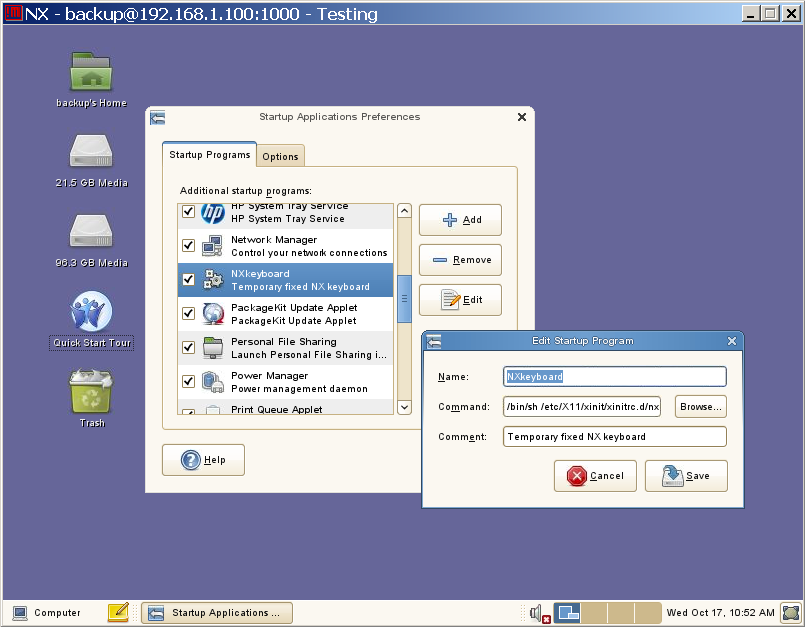Click the HP logo icon in startup list
The image size is (805, 627).
213,214
